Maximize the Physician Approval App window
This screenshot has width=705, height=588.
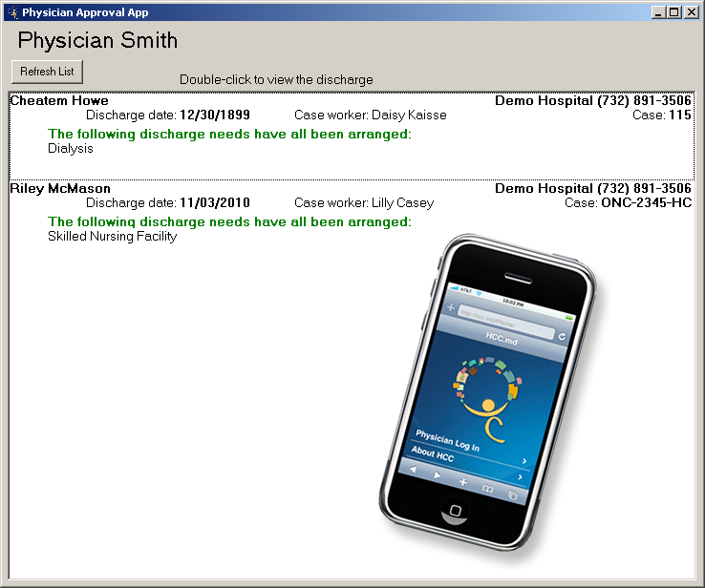[x=674, y=12]
